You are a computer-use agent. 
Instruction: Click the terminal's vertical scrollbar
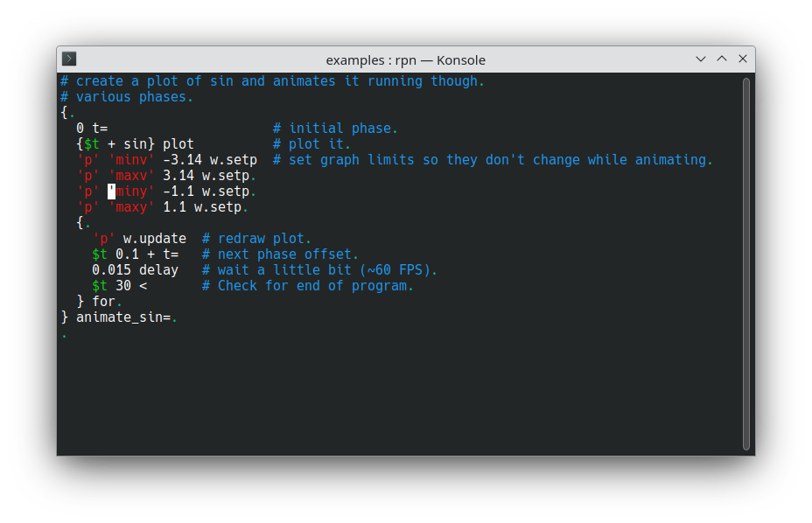746,262
